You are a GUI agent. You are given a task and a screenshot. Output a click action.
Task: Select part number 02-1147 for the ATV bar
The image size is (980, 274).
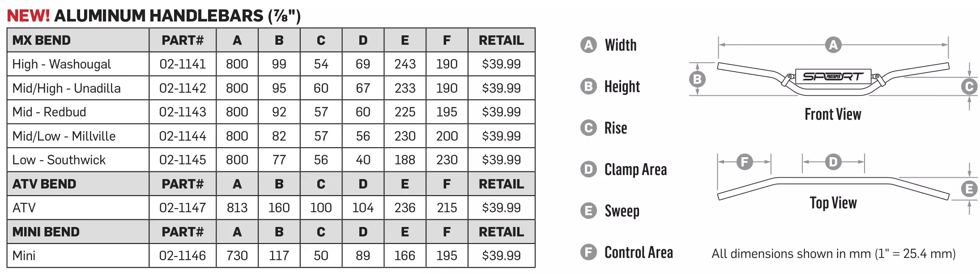coord(183,208)
